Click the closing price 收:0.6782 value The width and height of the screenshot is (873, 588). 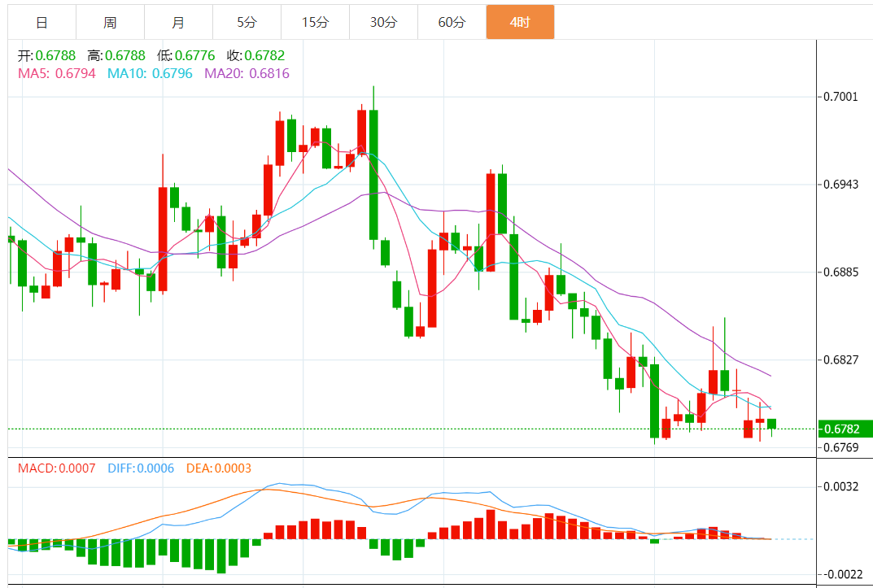click(x=256, y=55)
